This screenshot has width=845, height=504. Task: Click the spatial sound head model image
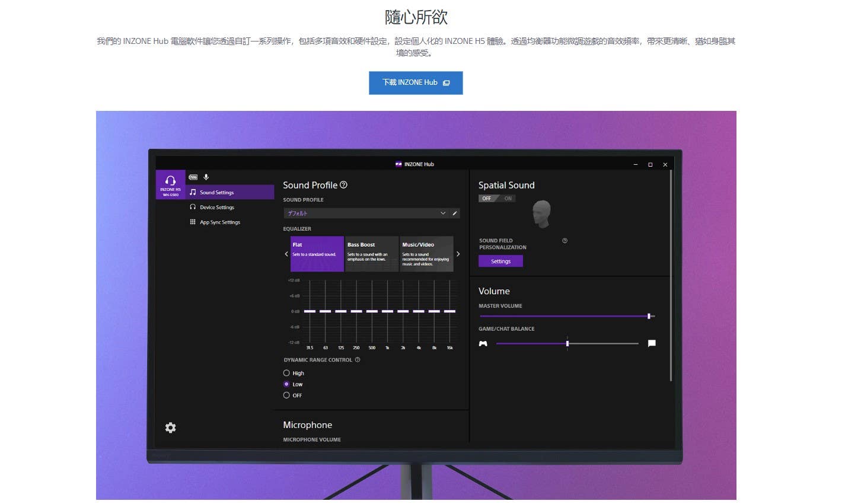pyautogui.click(x=541, y=213)
